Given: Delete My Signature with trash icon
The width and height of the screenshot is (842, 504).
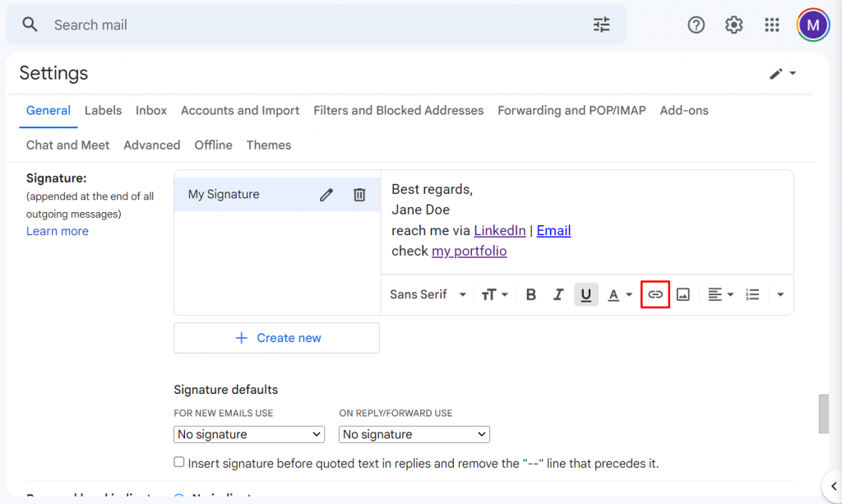Looking at the screenshot, I should tap(359, 195).
